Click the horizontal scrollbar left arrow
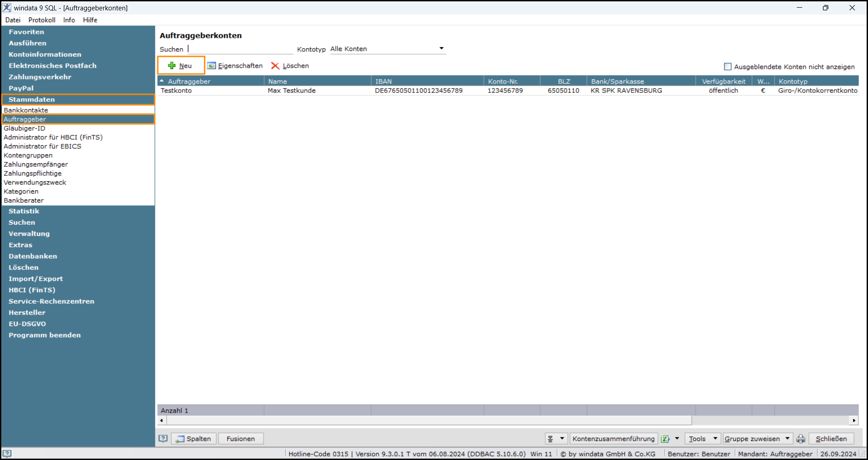The image size is (868, 460). point(162,420)
